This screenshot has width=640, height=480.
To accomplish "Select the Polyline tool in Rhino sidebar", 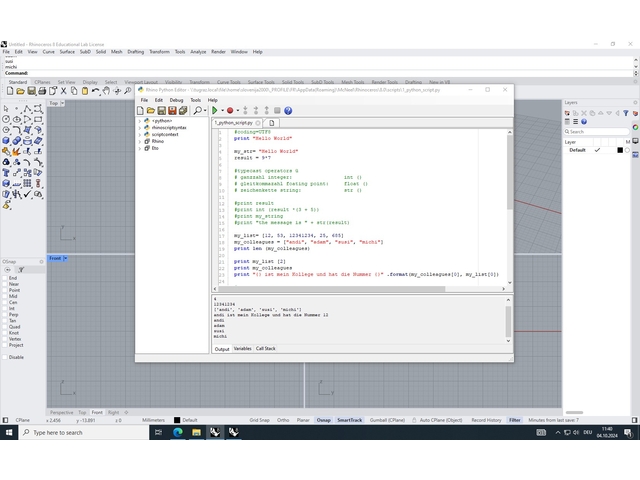I will (27, 109).
